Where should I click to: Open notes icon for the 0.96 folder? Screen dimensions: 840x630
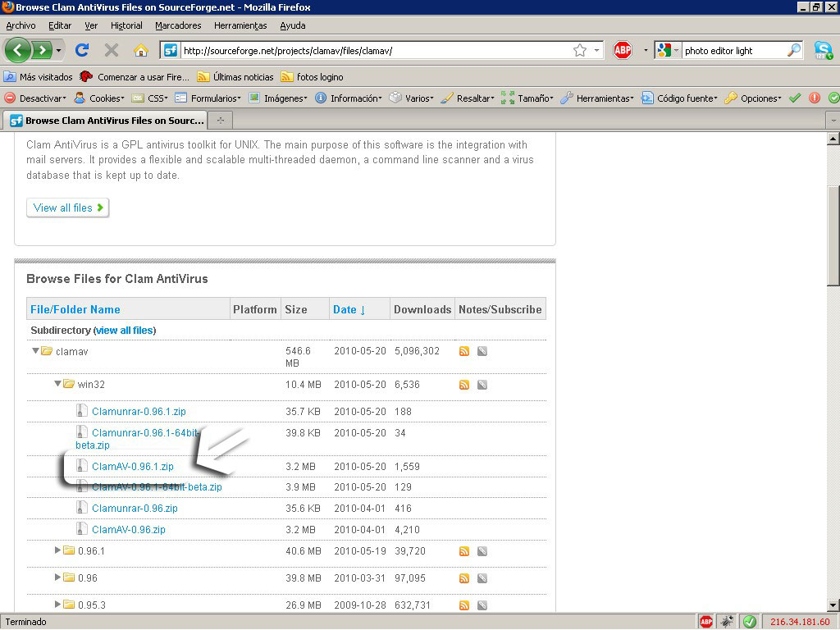(x=482, y=578)
